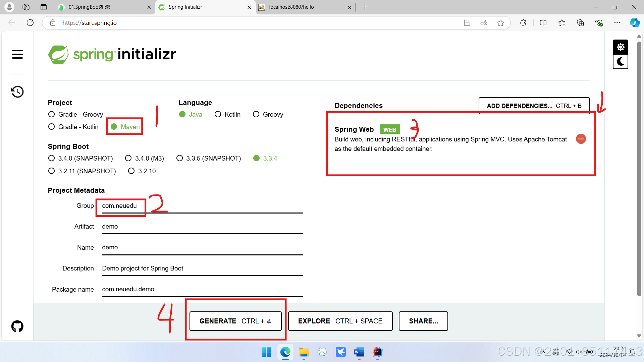Click the browser refresh icon

[30, 23]
